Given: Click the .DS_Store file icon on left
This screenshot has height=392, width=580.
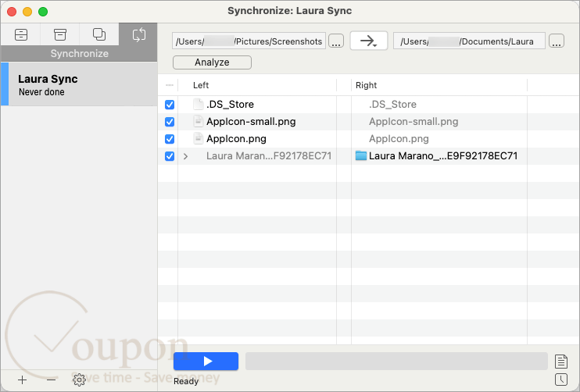Looking at the screenshot, I should point(199,104).
